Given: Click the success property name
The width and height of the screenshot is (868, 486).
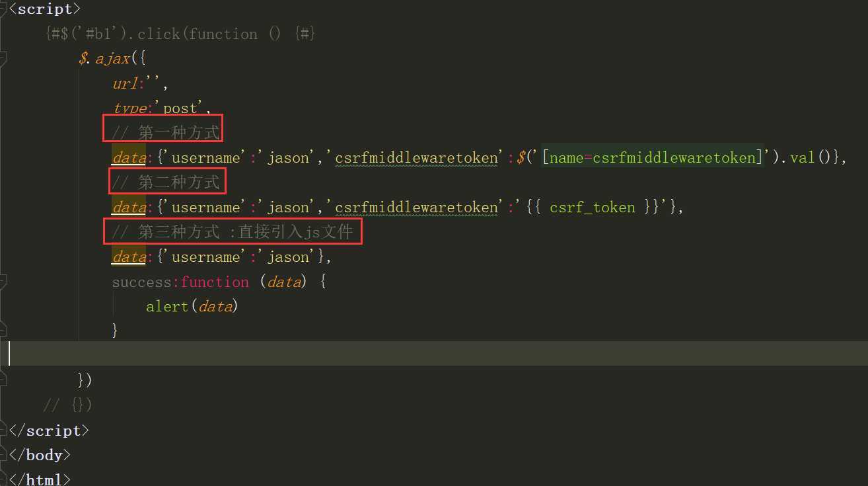Looking at the screenshot, I should tap(141, 282).
